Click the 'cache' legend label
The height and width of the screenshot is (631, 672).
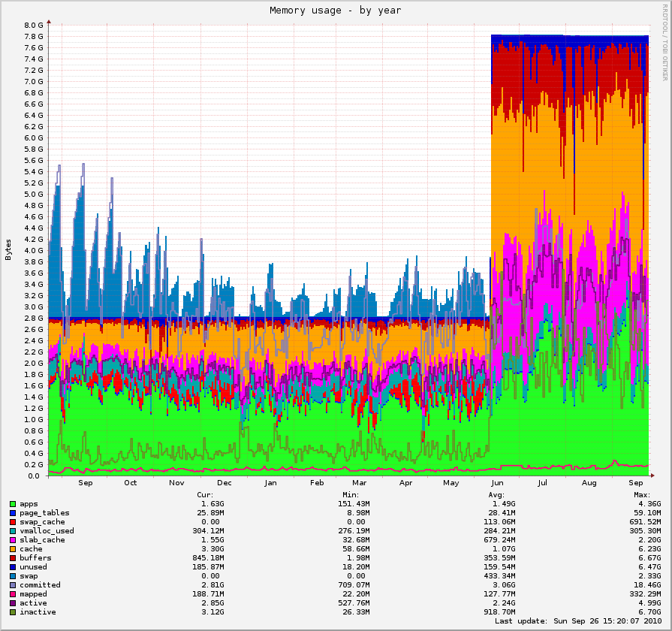[x=31, y=549]
